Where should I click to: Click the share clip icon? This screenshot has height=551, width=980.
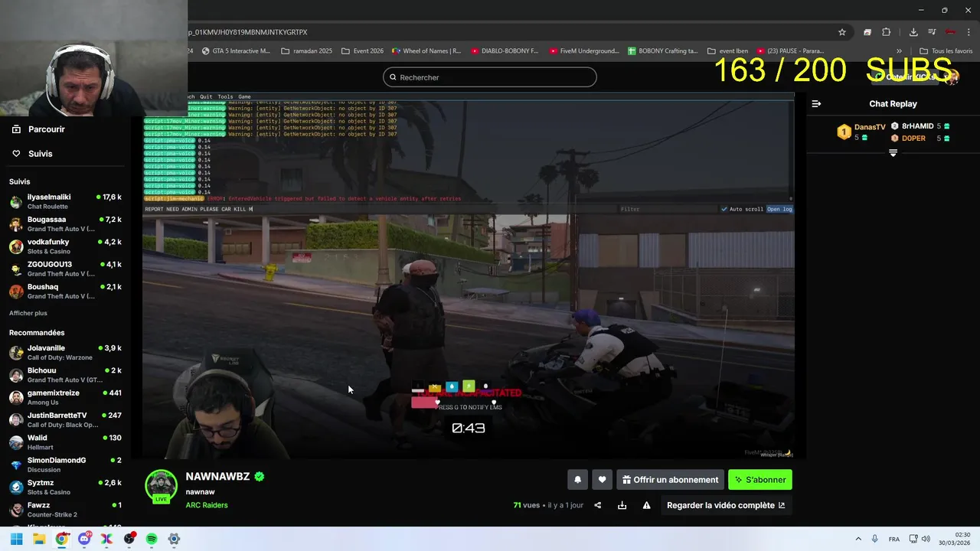(x=598, y=505)
